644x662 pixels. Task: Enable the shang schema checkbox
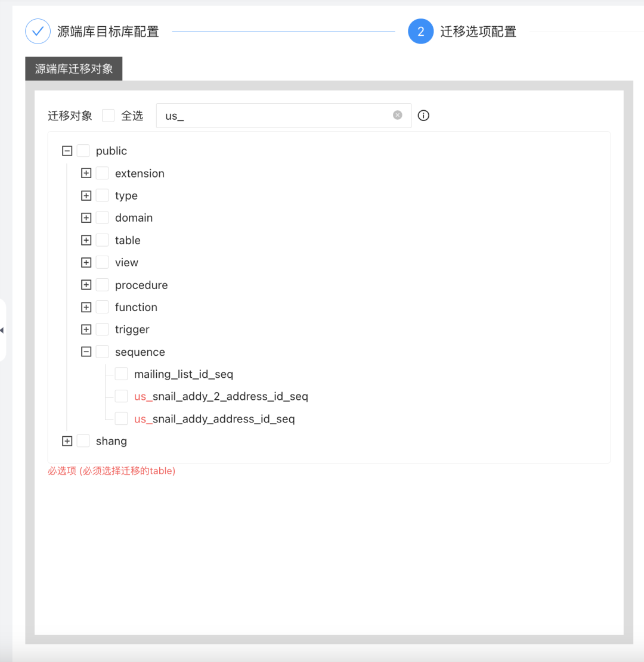[x=83, y=440]
